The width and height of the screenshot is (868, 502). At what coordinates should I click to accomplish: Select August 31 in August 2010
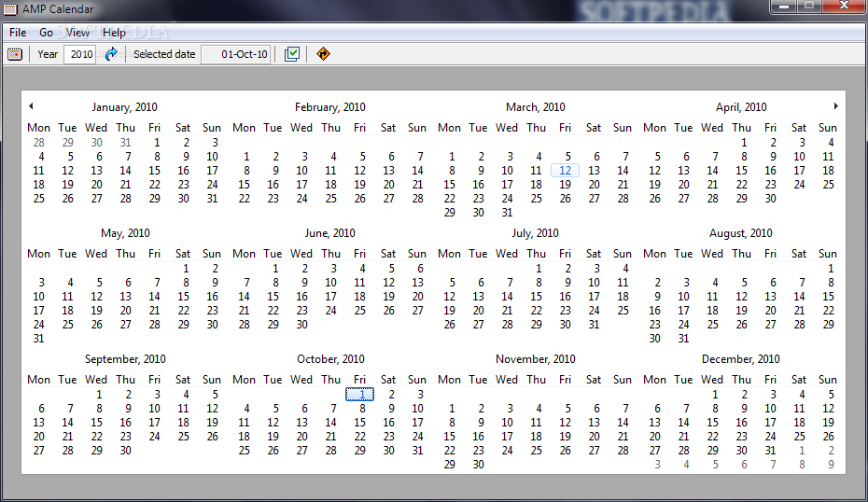pos(683,338)
